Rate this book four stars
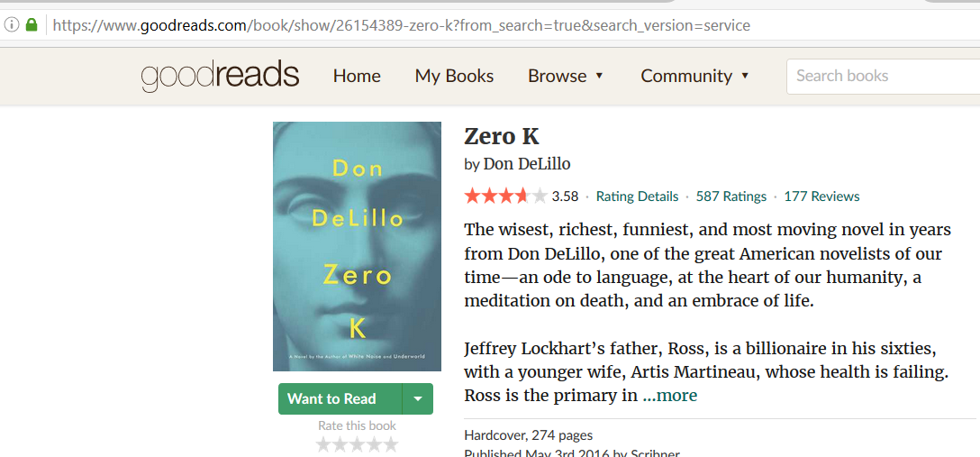Viewport: 980px width, 457px height. [374, 444]
